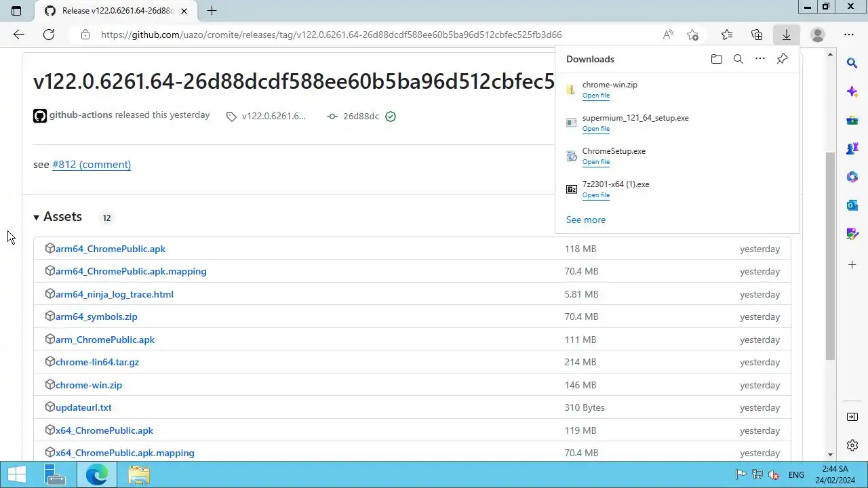Open commit 26d88dc link
The height and width of the screenshot is (488, 868).
[361, 116]
